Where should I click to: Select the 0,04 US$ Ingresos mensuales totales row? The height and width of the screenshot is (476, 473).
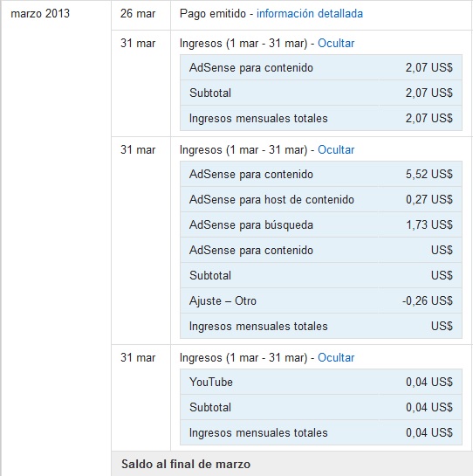[321, 432]
